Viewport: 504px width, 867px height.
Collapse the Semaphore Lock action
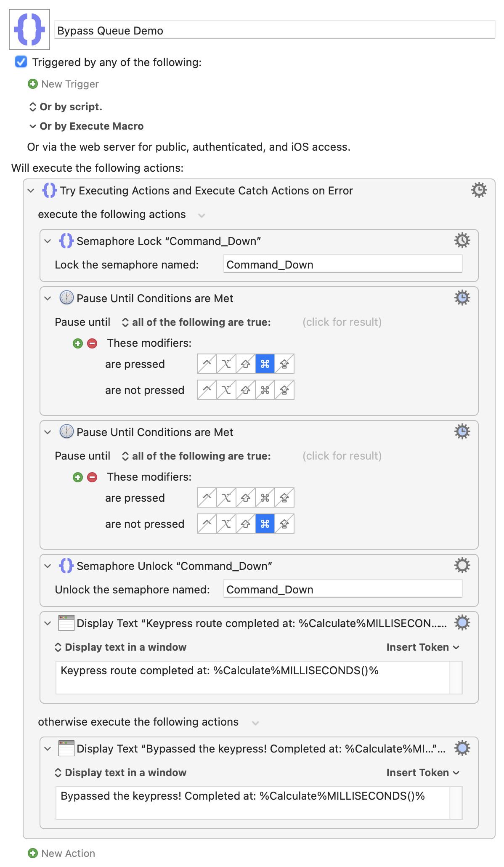(x=48, y=241)
